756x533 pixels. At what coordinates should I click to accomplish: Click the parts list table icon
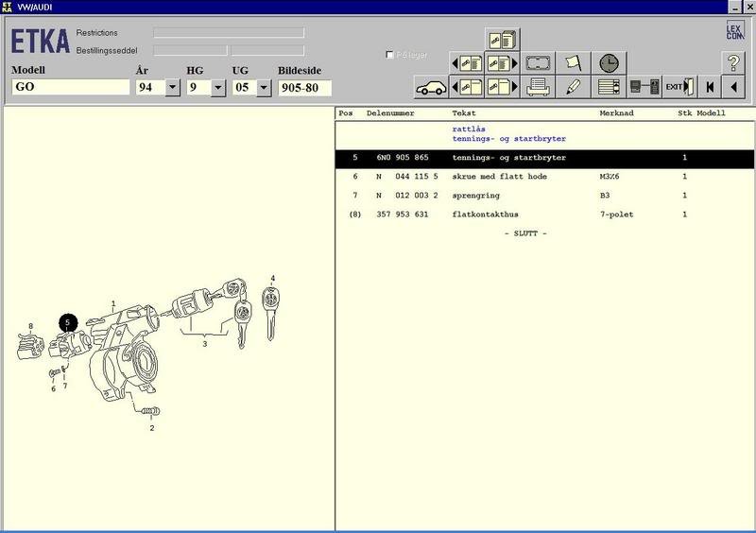(x=610, y=87)
